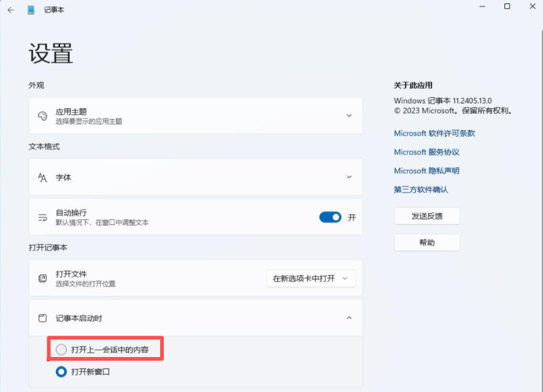Click the 帮助 button
The height and width of the screenshot is (392, 543).
[x=427, y=242]
